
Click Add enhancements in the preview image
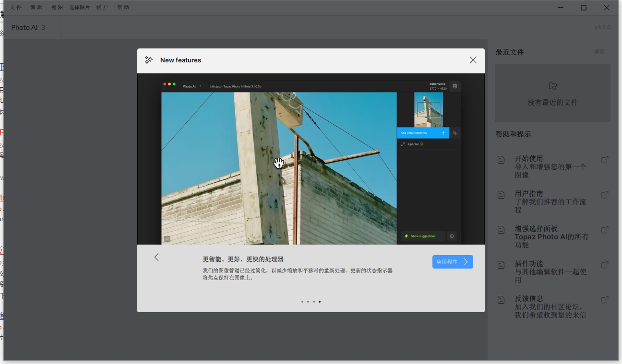coord(423,133)
